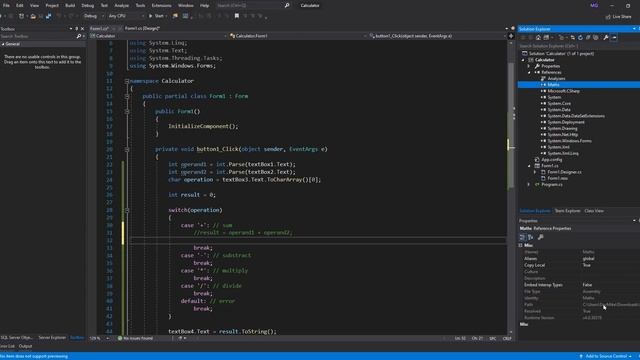Click Add to Source Control in status bar
The width and height of the screenshot is (640, 360).
tap(606, 356)
